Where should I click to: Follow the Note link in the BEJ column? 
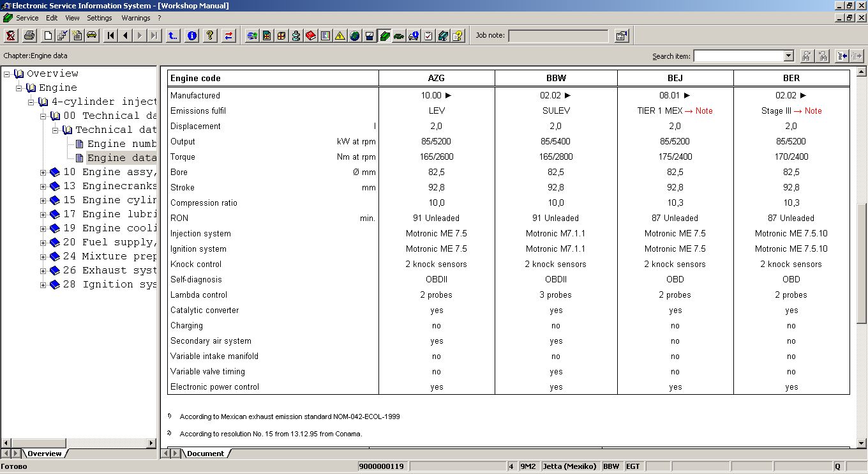pyautogui.click(x=704, y=111)
